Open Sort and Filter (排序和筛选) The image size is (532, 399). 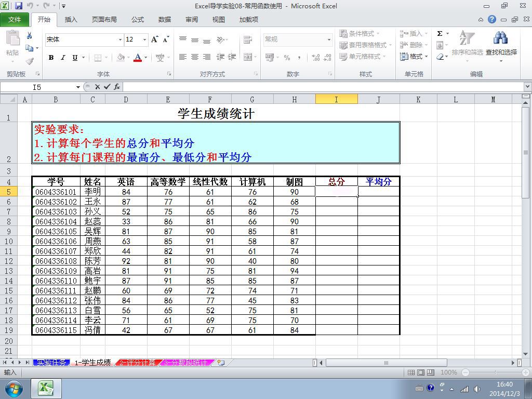coord(467,45)
